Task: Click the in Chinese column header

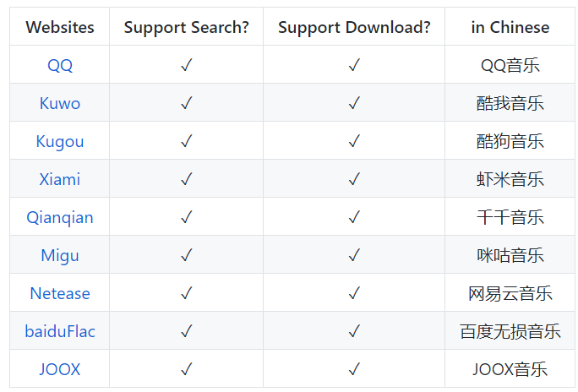Action: (510, 27)
